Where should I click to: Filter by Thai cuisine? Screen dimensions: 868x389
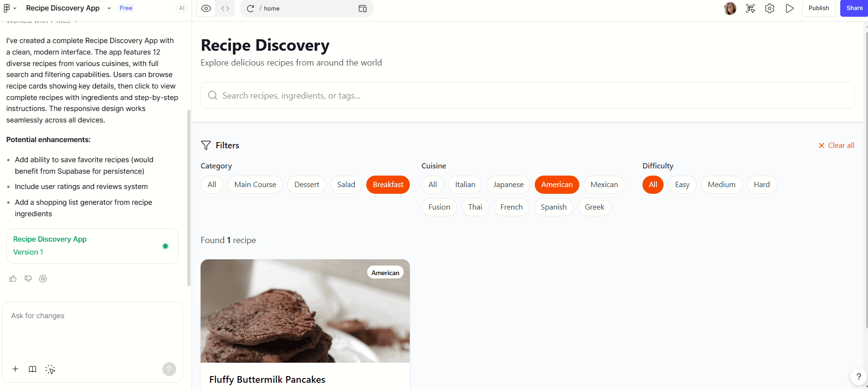475,207
